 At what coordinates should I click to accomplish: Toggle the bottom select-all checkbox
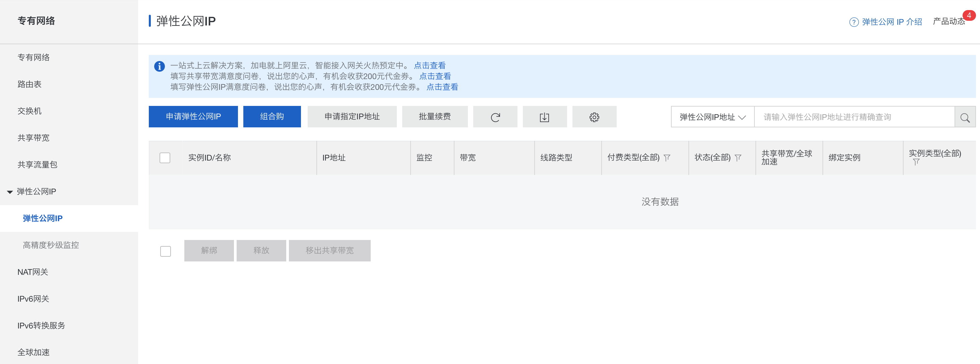click(166, 251)
